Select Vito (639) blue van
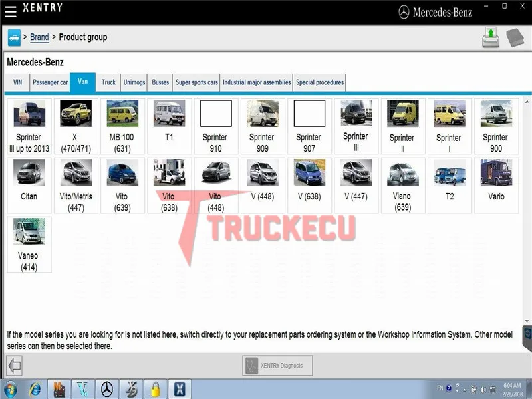532x399 pixels. coord(122,186)
